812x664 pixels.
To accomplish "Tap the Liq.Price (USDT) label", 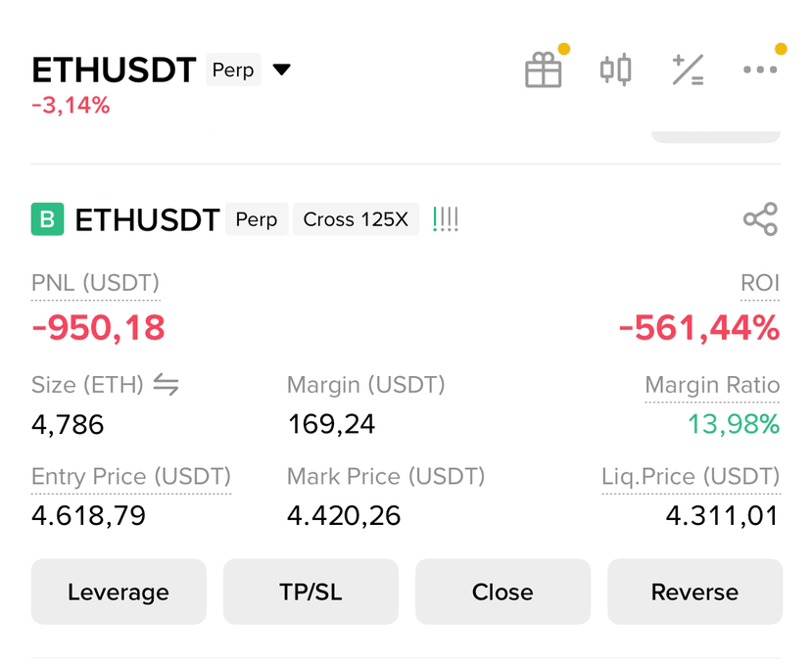I will (x=691, y=477).
